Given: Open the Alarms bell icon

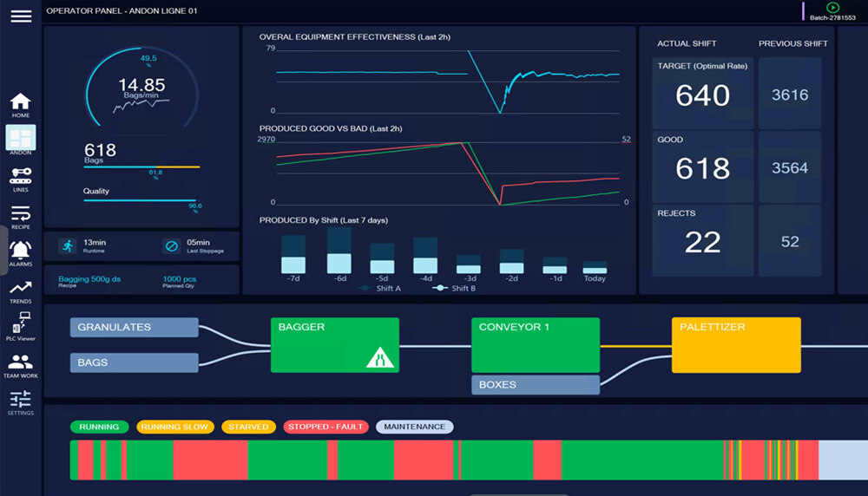Looking at the screenshot, I should [20, 251].
